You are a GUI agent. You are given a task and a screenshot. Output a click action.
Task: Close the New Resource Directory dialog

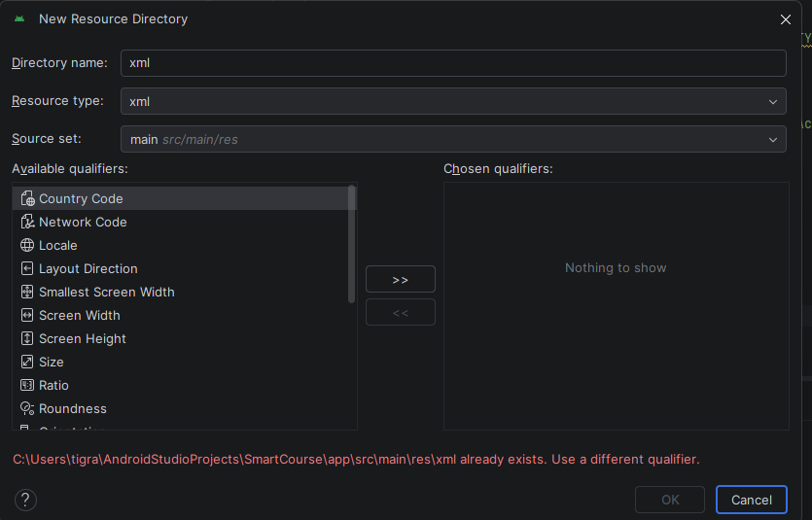(x=785, y=19)
